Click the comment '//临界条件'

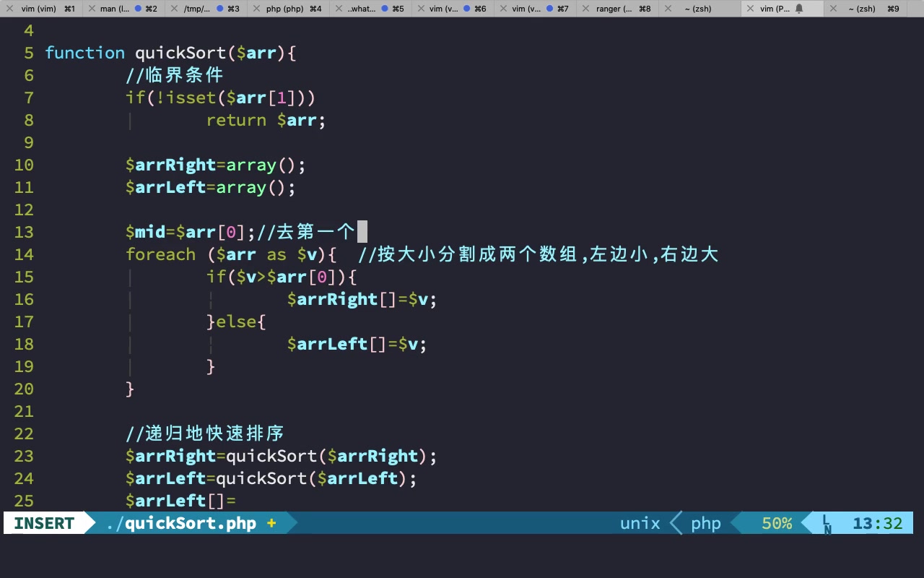[x=175, y=75]
